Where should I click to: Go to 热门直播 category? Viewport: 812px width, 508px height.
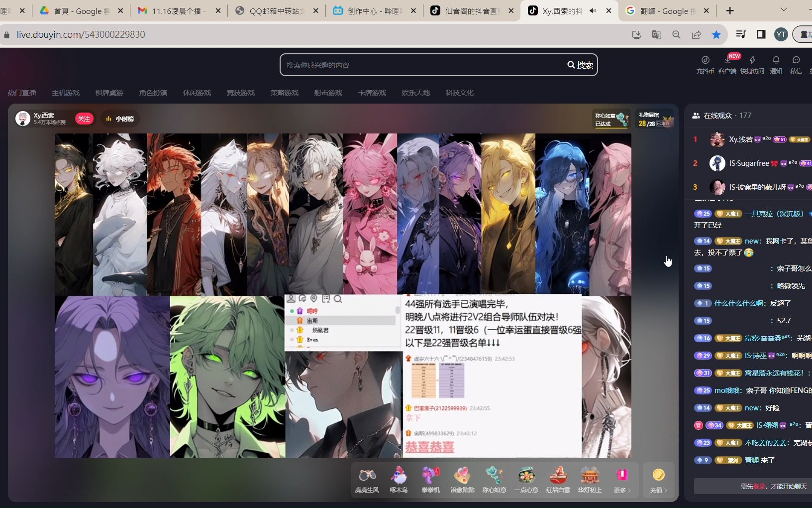pos(22,93)
